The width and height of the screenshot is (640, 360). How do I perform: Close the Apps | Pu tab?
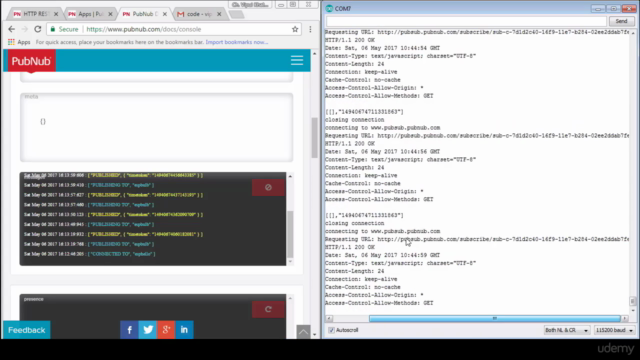coord(110,14)
